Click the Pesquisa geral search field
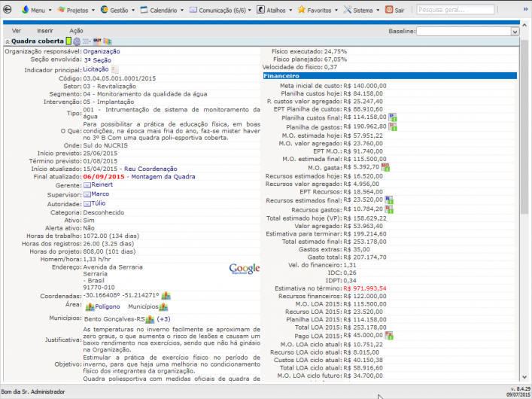The width and height of the screenshot is (532, 399). point(451,11)
